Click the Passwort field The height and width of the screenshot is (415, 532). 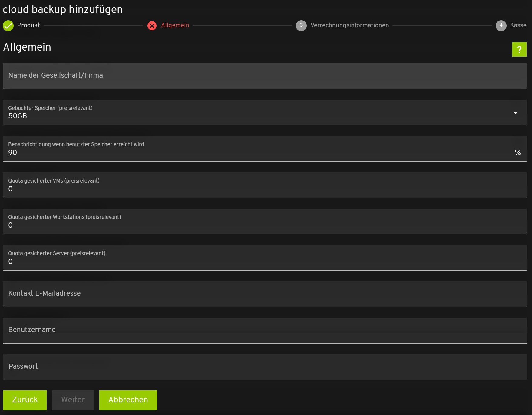click(265, 367)
